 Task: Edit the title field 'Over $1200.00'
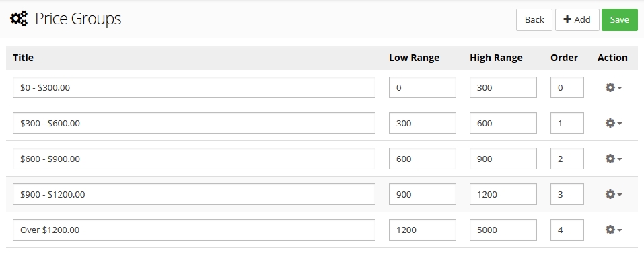point(194,230)
